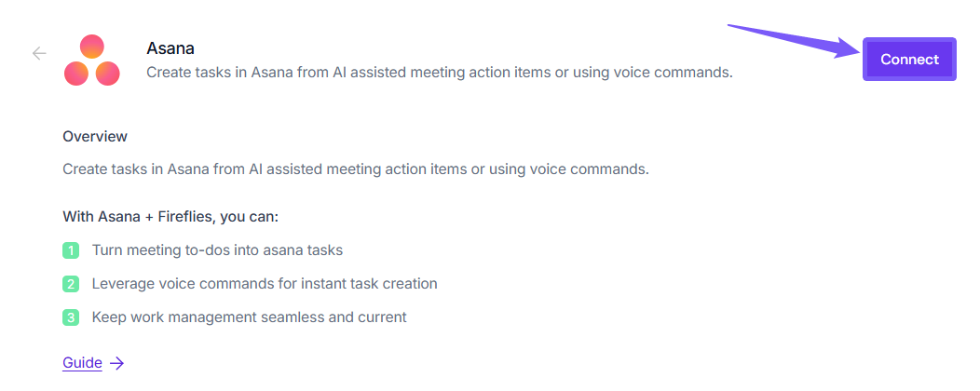Click the bottom-right dot of the Asana logo

[x=107, y=73]
